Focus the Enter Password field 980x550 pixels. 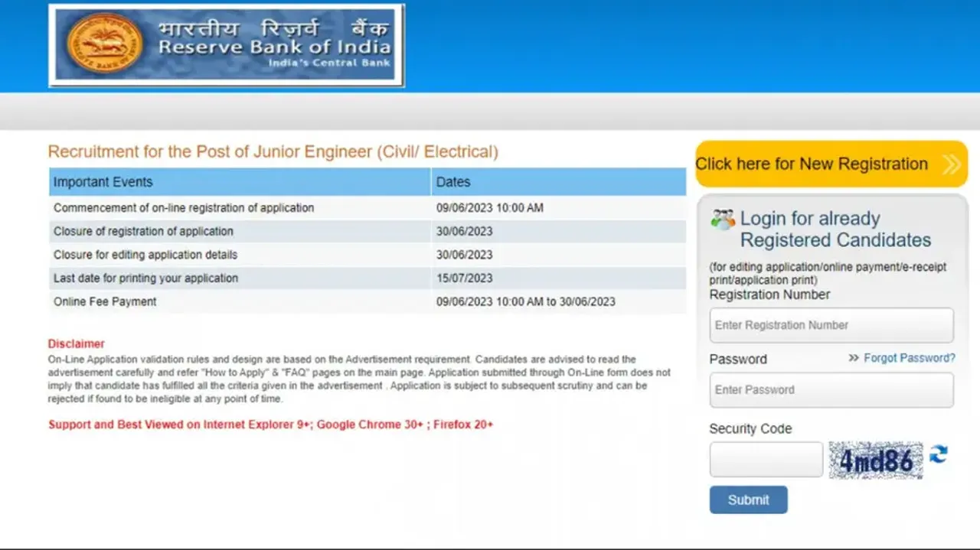pyautogui.click(x=831, y=390)
